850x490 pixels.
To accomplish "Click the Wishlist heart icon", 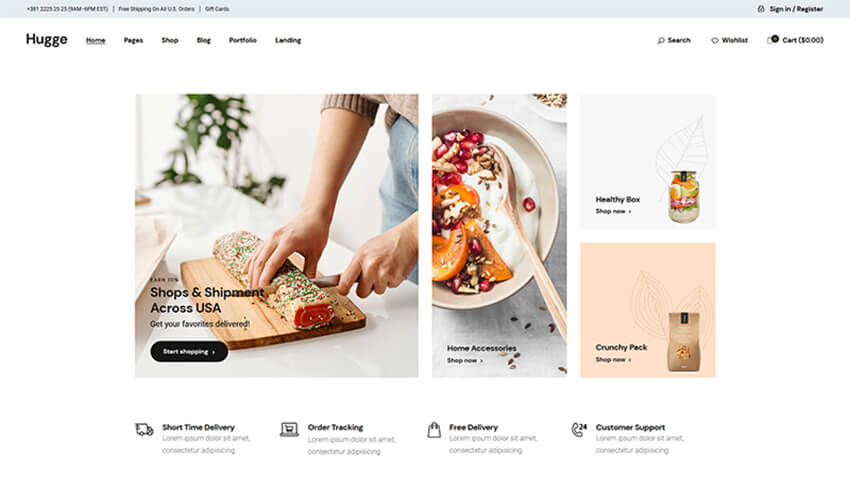I will coord(714,41).
